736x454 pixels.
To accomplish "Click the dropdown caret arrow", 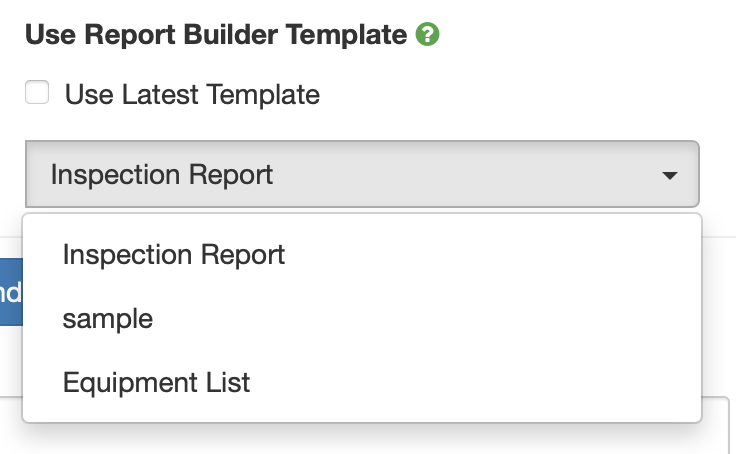I will click(670, 175).
